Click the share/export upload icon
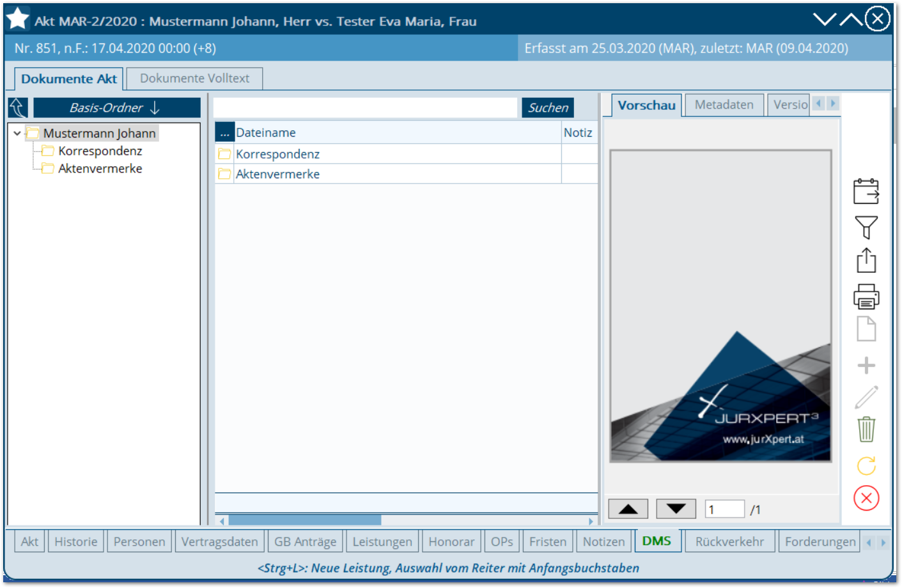 tap(866, 260)
